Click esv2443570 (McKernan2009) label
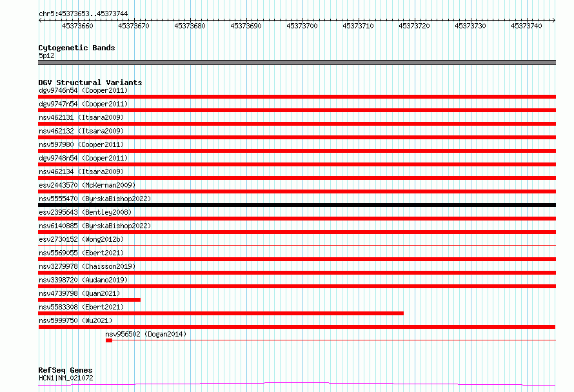This screenshot has height=392, width=574. (87, 185)
